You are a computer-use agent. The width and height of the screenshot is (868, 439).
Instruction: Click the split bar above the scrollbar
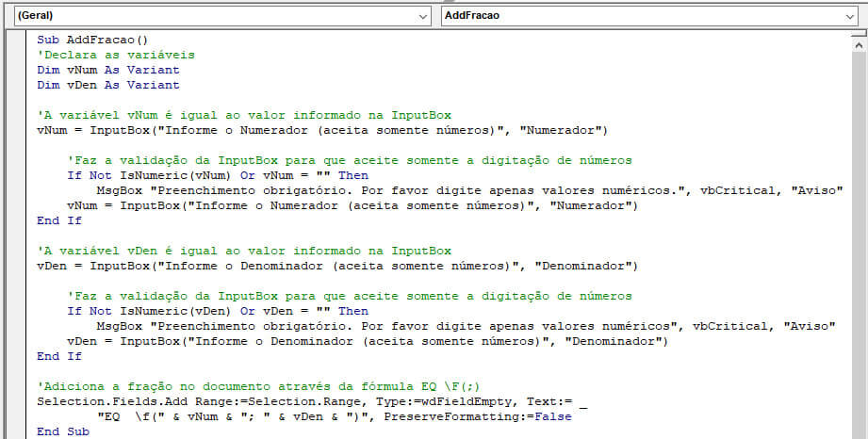pyautogui.click(x=859, y=34)
